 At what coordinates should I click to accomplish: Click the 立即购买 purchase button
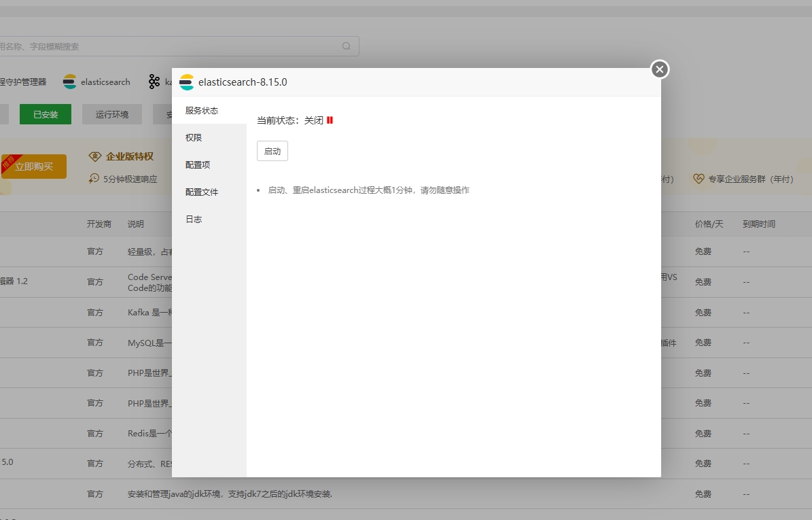[34, 167]
